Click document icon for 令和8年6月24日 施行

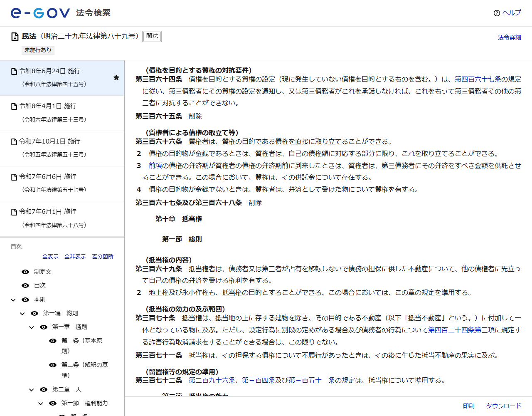click(x=14, y=72)
